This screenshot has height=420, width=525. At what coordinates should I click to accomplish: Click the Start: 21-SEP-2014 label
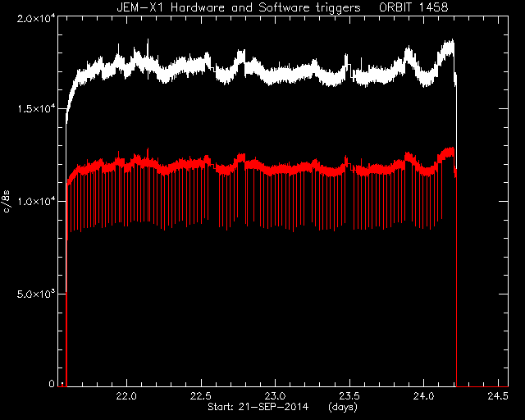(258, 407)
